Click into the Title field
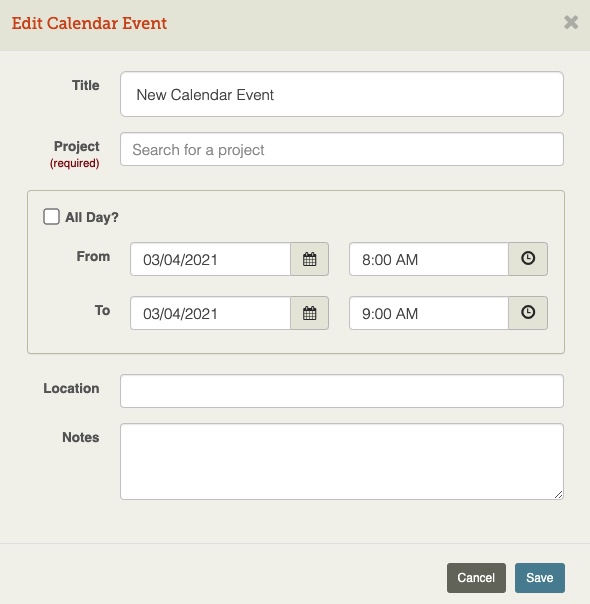Screen dimensions: 590x604 342,94
